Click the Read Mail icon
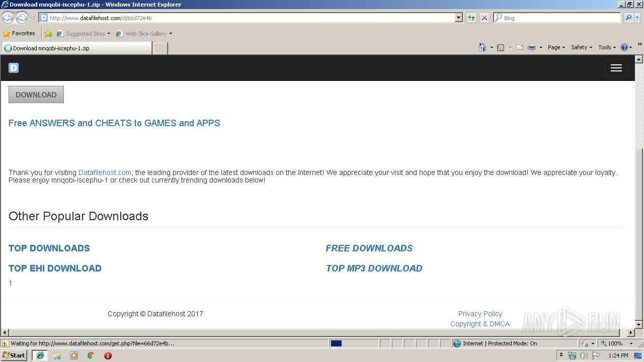 click(x=520, y=47)
